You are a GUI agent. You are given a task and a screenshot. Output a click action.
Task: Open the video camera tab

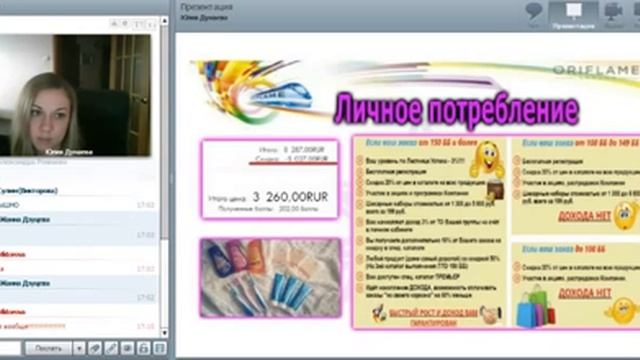pos(613,15)
